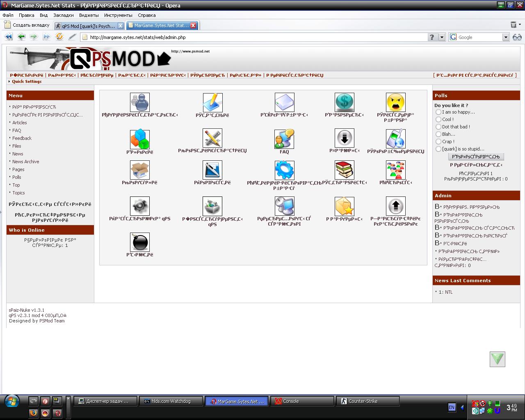
Task: Click the green down-triangle page icon
Action: pos(498,359)
